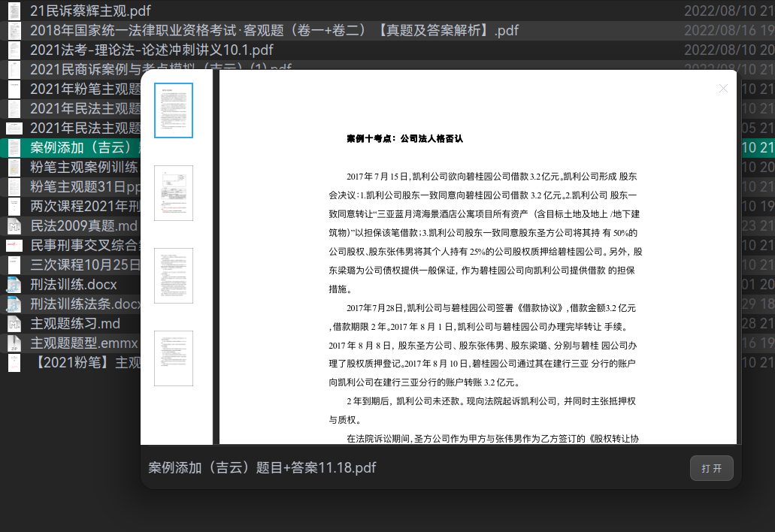Select file 刑法训练.docx

(x=74, y=285)
